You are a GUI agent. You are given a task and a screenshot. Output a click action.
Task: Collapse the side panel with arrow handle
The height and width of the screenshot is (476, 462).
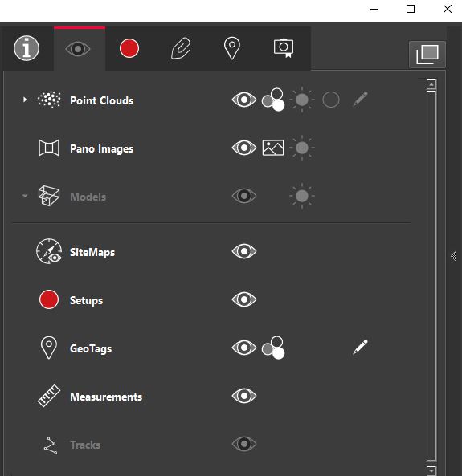pos(453,256)
